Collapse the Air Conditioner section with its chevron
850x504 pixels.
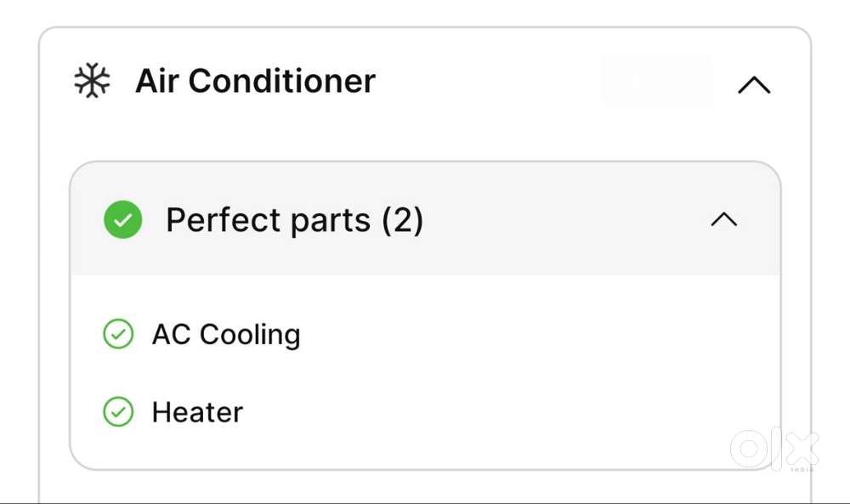coord(754,84)
